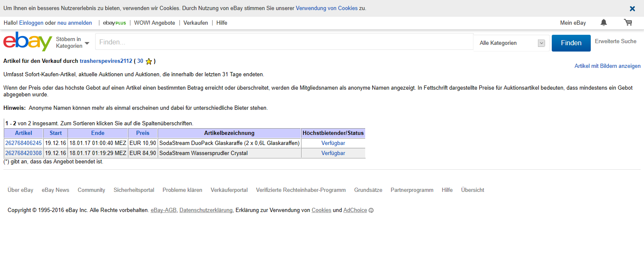
Task: Open the notifications bell icon
Action: 603,23
